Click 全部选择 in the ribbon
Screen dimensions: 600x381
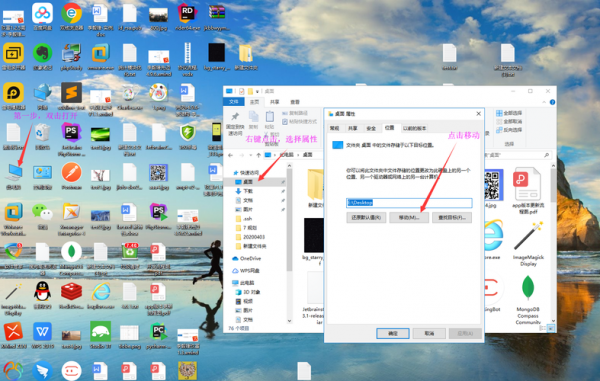click(509, 113)
